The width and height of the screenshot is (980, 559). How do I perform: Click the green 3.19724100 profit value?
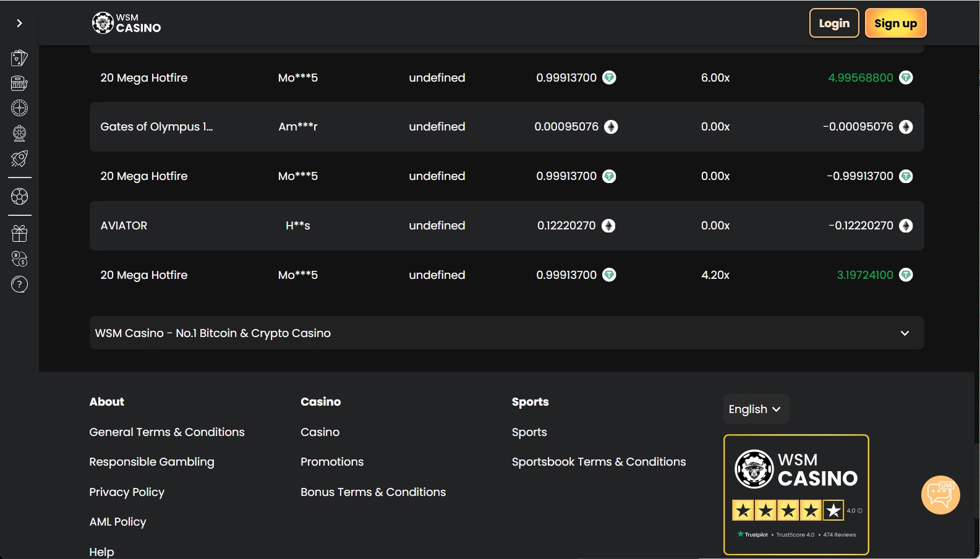click(x=865, y=275)
